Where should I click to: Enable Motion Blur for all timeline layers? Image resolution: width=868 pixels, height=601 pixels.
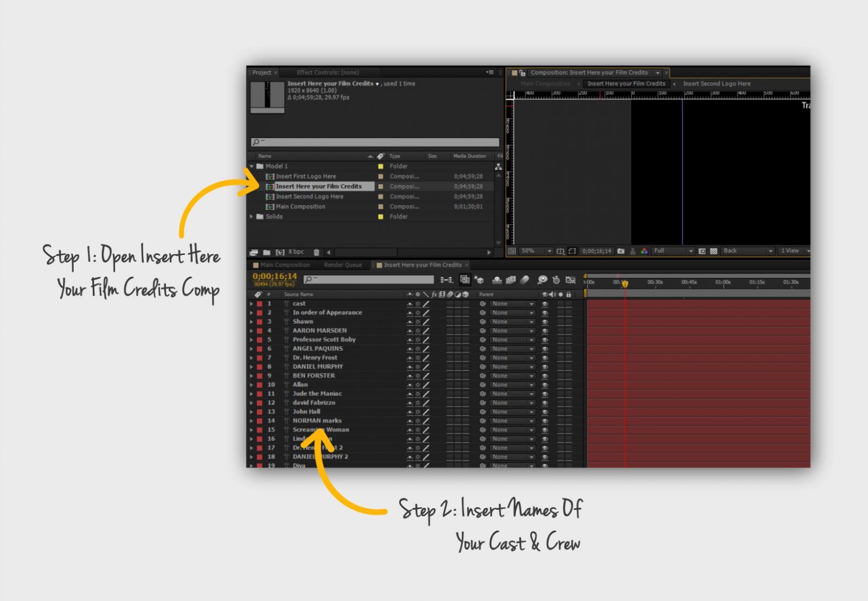[524, 280]
